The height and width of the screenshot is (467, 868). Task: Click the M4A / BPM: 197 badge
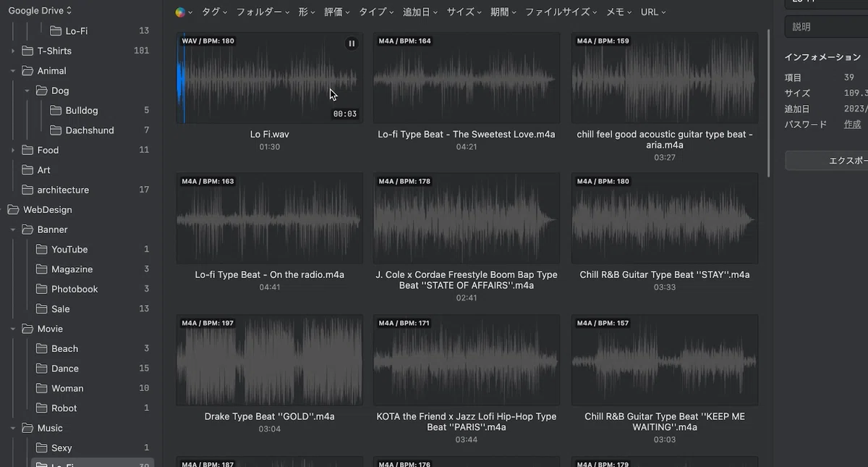point(208,323)
